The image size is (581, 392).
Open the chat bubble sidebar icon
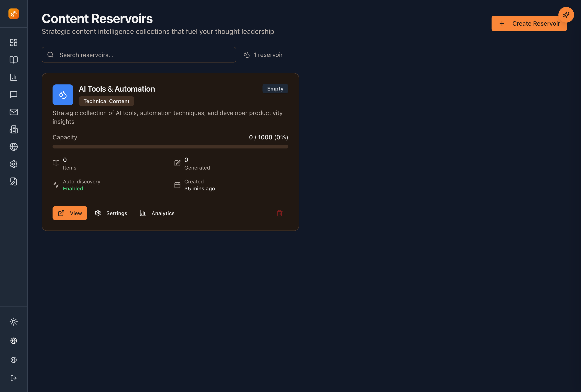(13, 94)
